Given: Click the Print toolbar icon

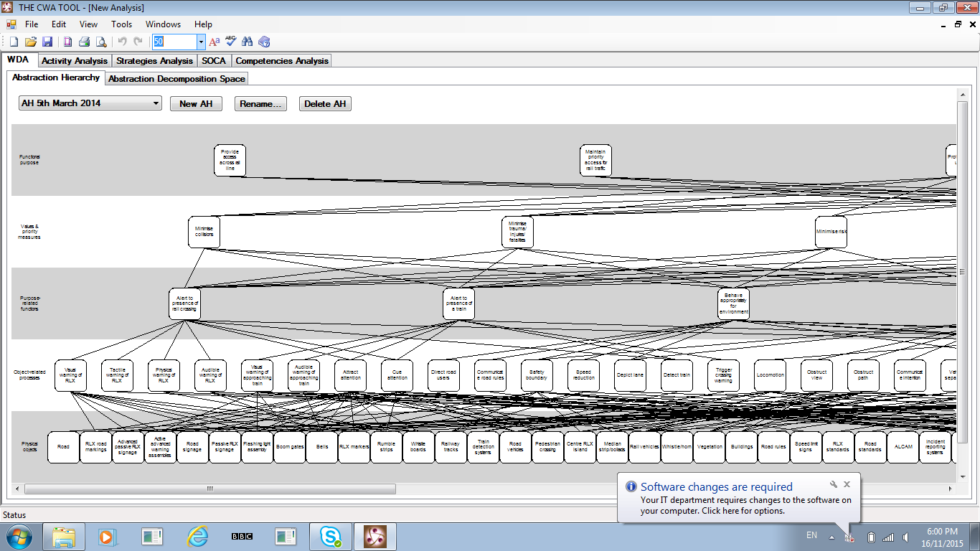Looking at the screenshot, I should click(x=84, y=42).
